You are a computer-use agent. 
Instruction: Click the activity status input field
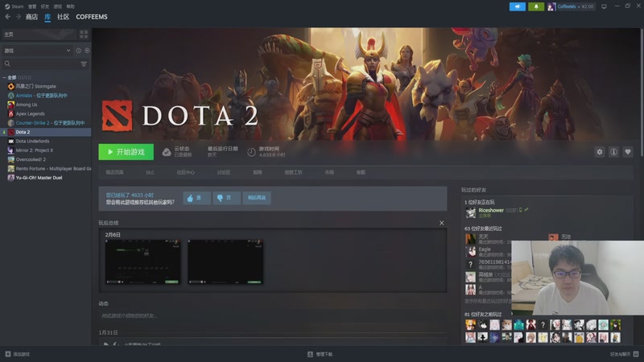(x=273, y=315)
